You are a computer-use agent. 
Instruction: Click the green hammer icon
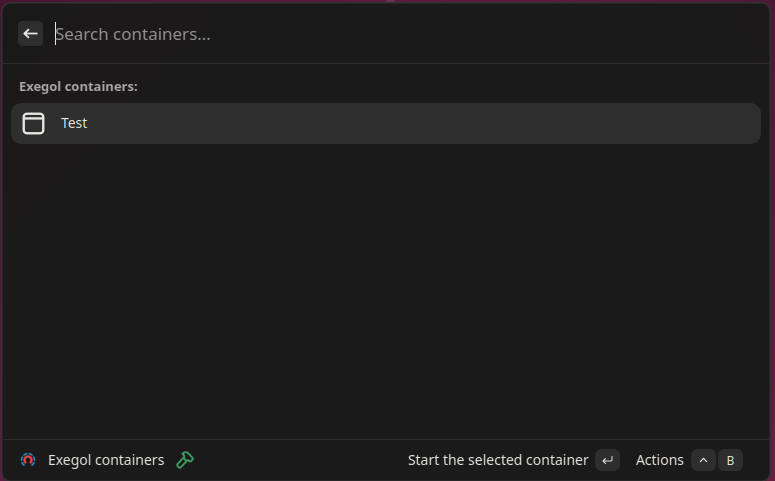pyautogui.click(x=185, y=460)
